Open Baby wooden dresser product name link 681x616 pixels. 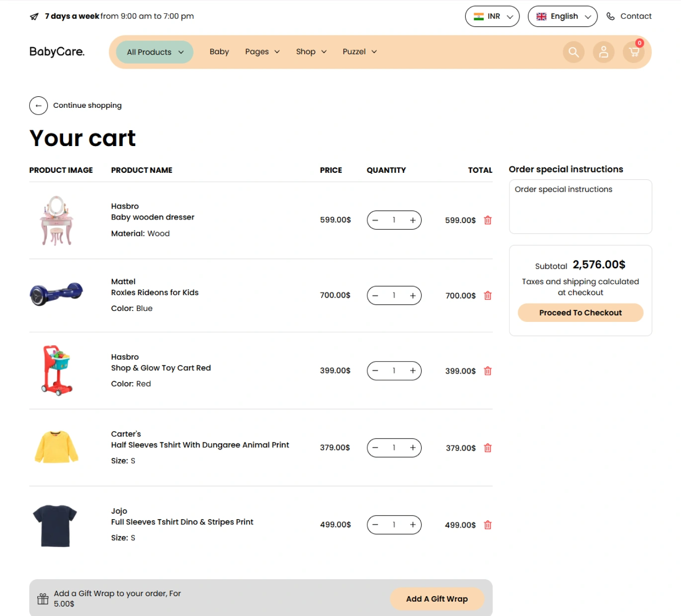point(153,217)
